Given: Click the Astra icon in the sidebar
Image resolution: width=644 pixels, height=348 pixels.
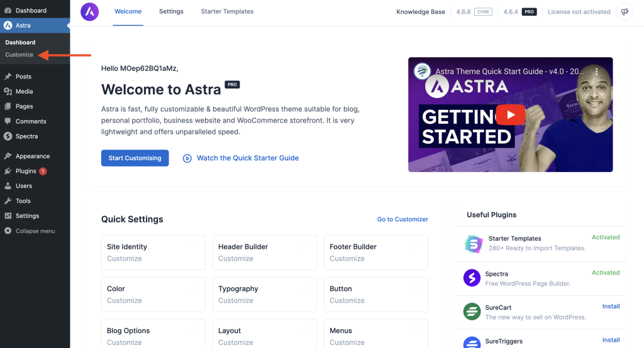Looking at the screenshot, I should (x=8, y=26).
